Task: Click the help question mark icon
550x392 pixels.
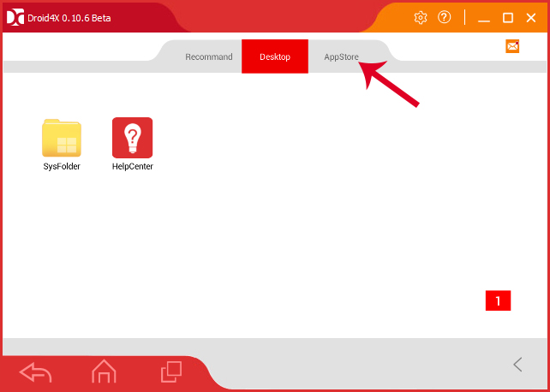Action: pos(444,17)
